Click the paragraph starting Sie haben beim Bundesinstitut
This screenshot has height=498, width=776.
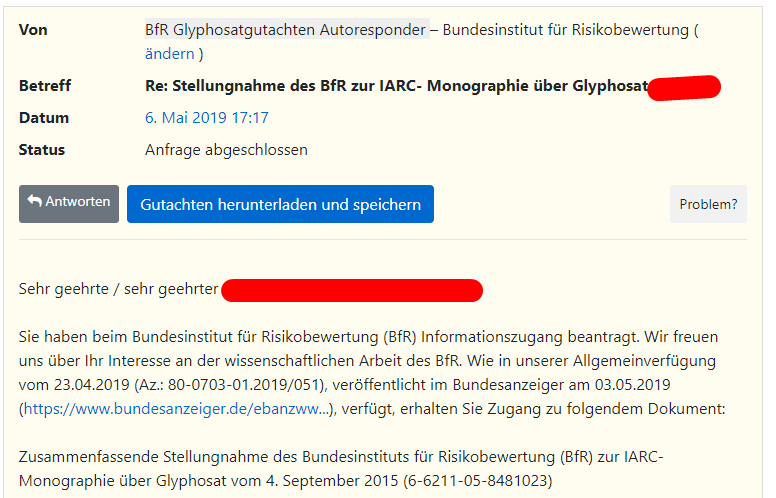[372, 372]
